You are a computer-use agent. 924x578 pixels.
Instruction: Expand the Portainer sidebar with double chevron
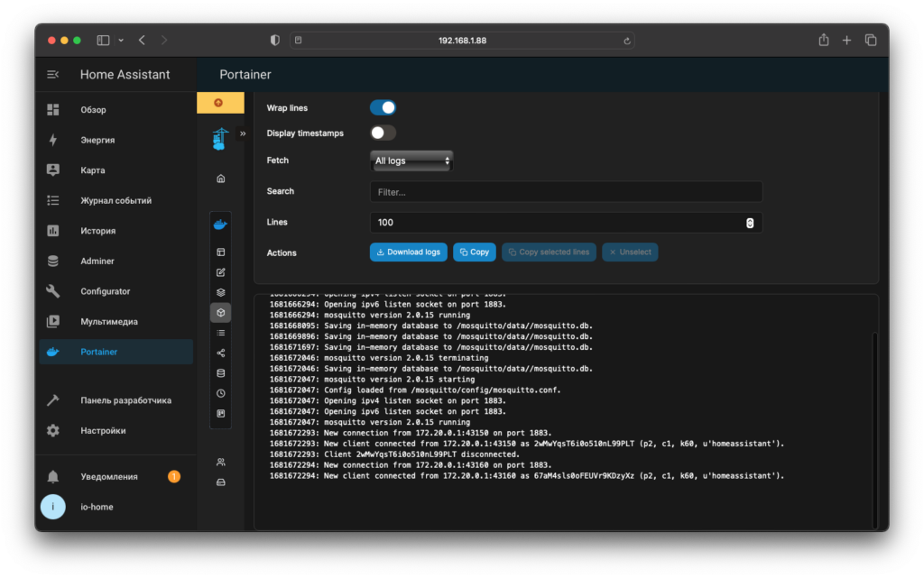click(x=243, y=133)
